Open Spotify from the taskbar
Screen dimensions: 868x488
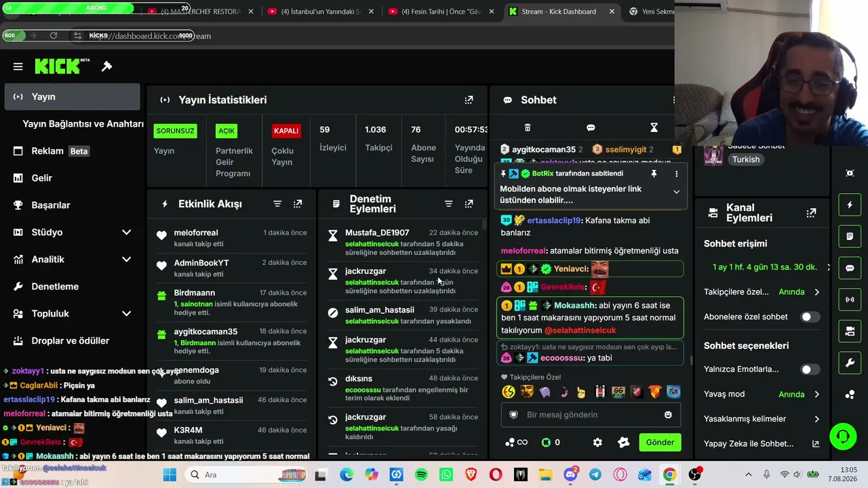421,474
